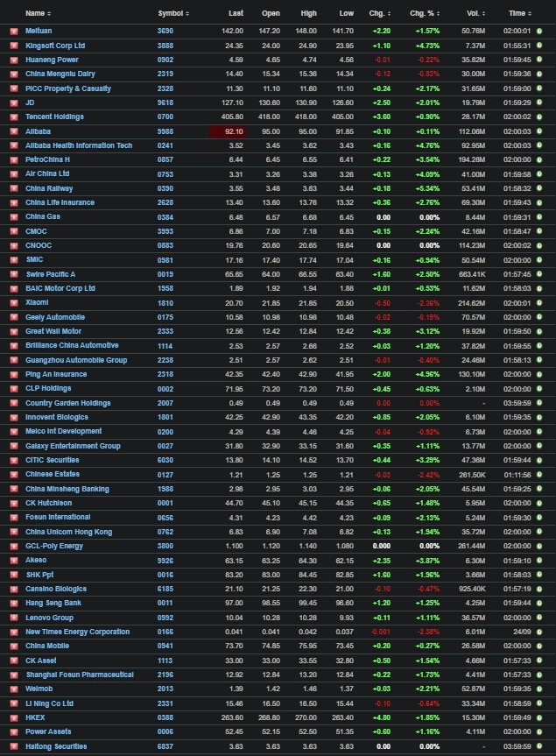
Task: Click Swire Pacific A volume 663.41K
Action: pos(472,274)
